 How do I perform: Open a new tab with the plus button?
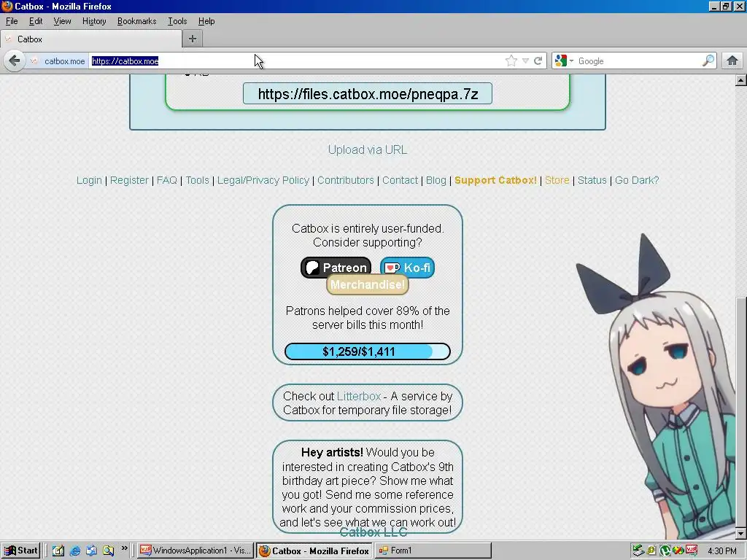[193, 39]
